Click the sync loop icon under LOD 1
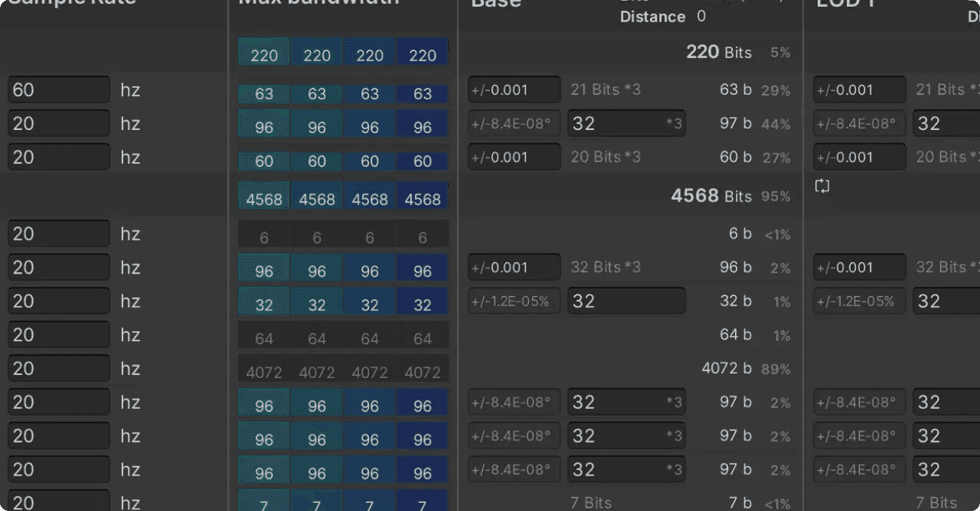 coord(822,186)
